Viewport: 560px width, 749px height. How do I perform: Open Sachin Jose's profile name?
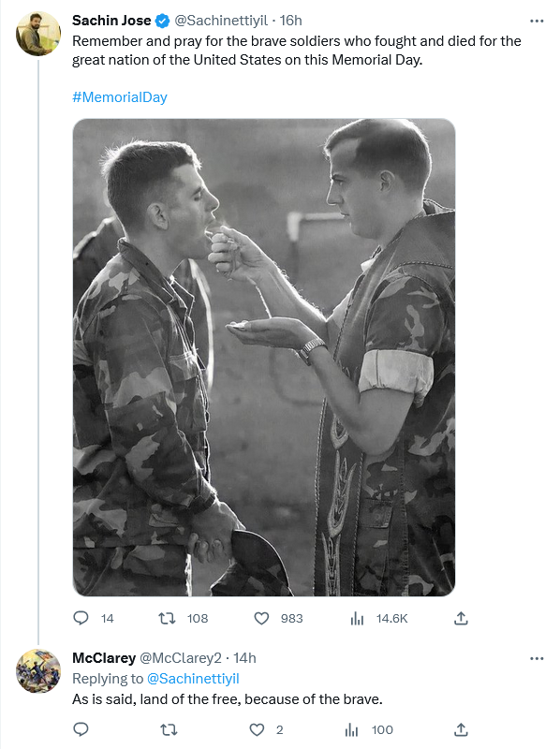tap(111, 21)
